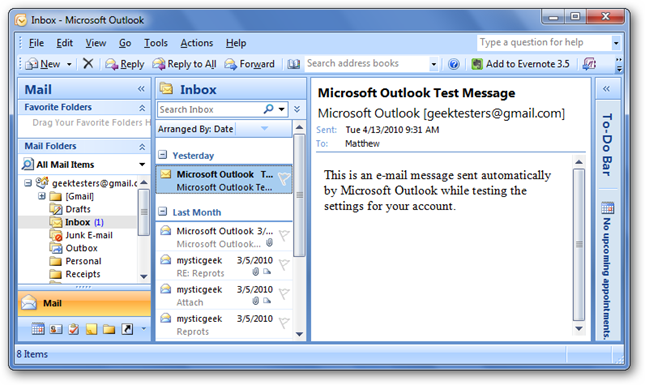
Task: Click the Add to Evernote 3.5 button
Action: (520, 64)
